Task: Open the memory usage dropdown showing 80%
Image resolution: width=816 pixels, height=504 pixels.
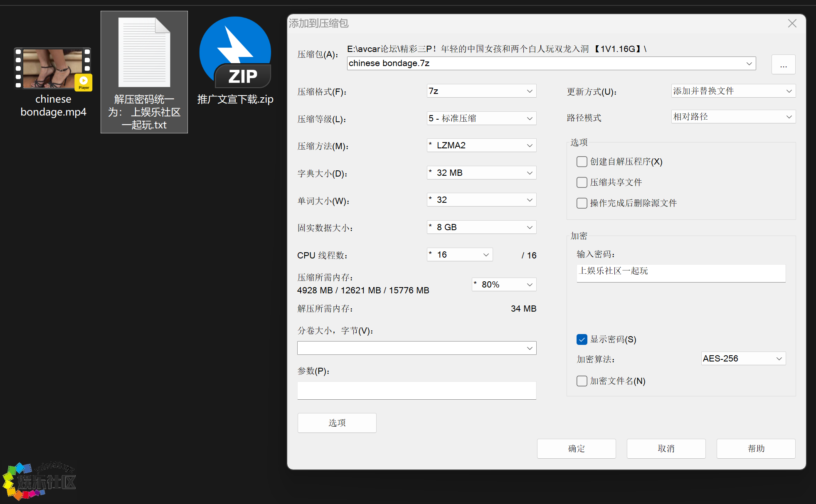Action: click(x=504, y=285)
